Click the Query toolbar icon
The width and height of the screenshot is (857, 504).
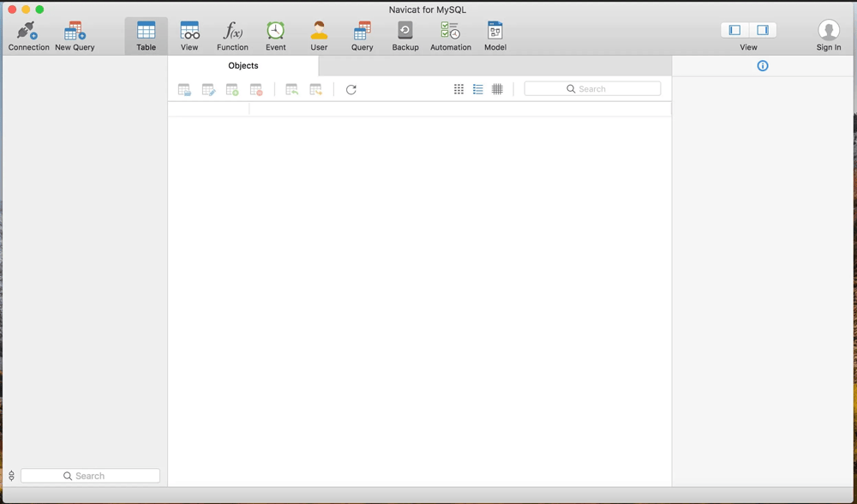362,35
